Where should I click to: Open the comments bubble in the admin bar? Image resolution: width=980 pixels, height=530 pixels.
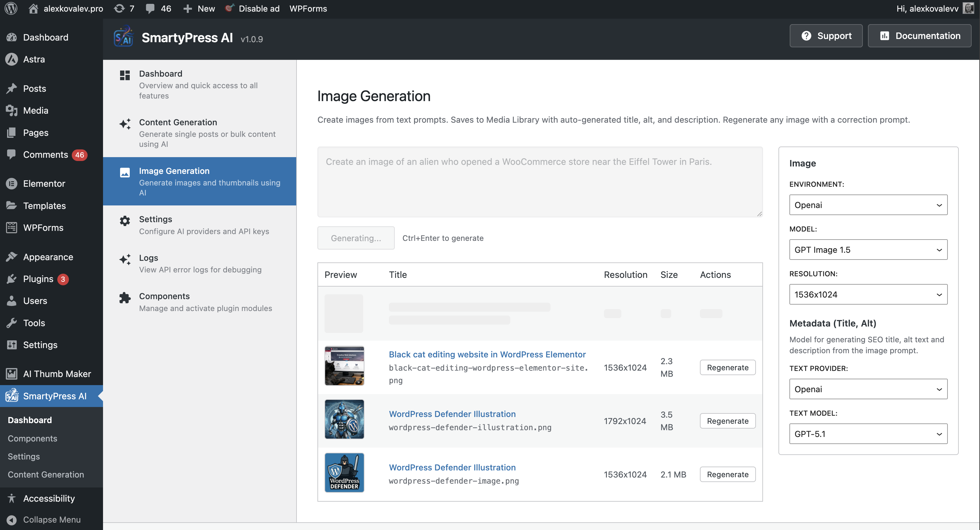[x=150, y=8]
